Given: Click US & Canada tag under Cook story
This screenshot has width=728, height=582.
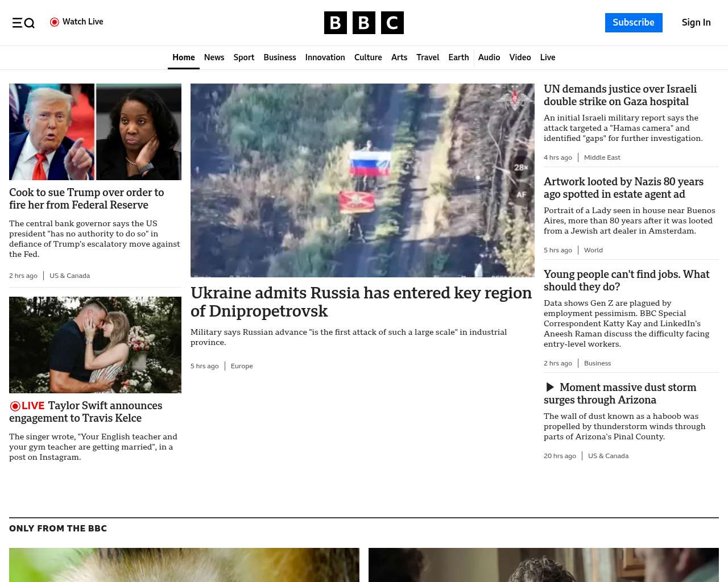Looking at the screenshot, I should click(69, 276).
